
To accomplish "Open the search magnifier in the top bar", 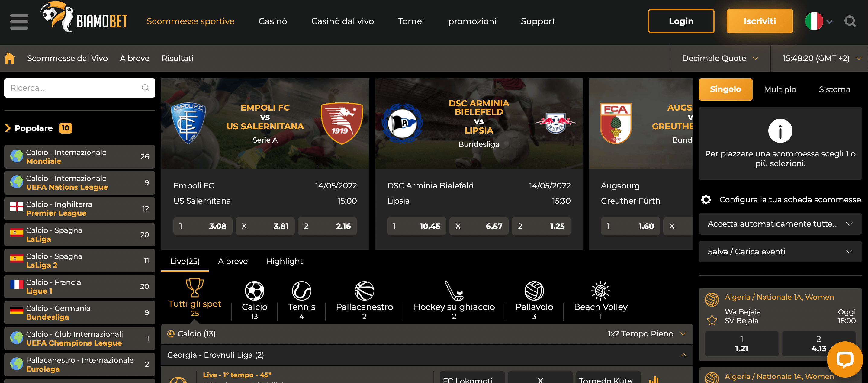I will 850,21.
